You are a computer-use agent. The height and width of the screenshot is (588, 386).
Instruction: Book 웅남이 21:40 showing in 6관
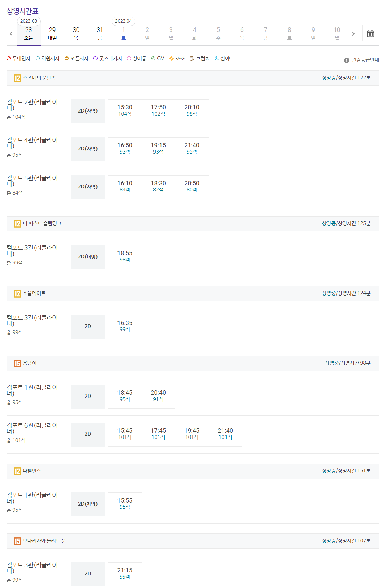click(225, 434)
